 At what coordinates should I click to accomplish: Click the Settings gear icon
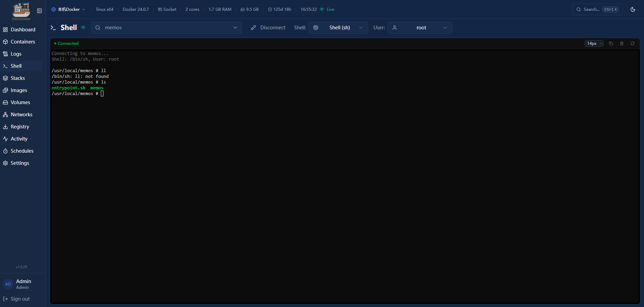(5, 163)
